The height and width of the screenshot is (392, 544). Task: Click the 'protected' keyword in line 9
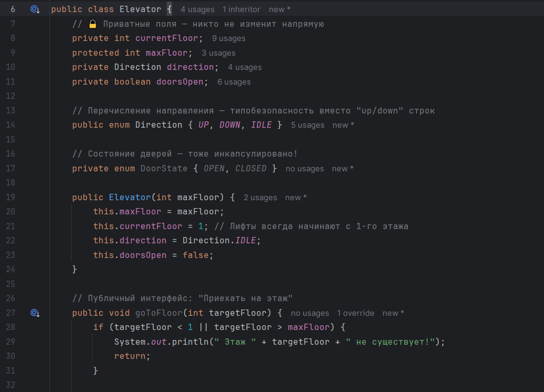coord(95,53)
